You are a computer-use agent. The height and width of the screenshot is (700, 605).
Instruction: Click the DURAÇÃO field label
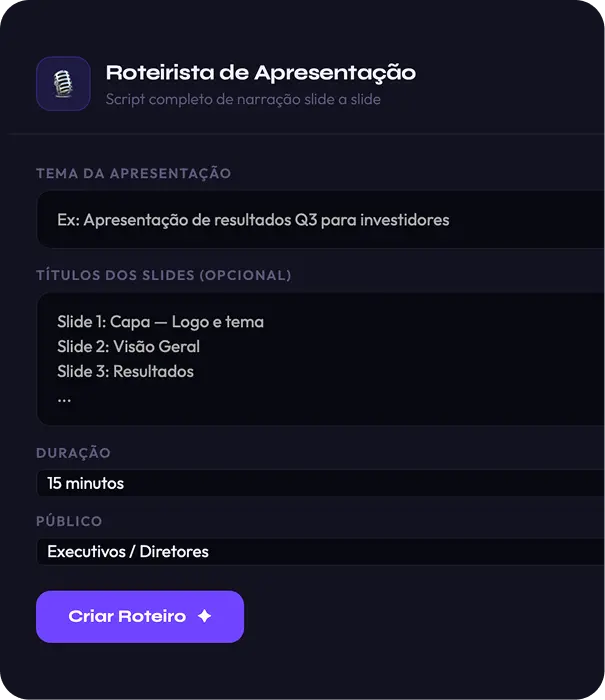[73, 453]
